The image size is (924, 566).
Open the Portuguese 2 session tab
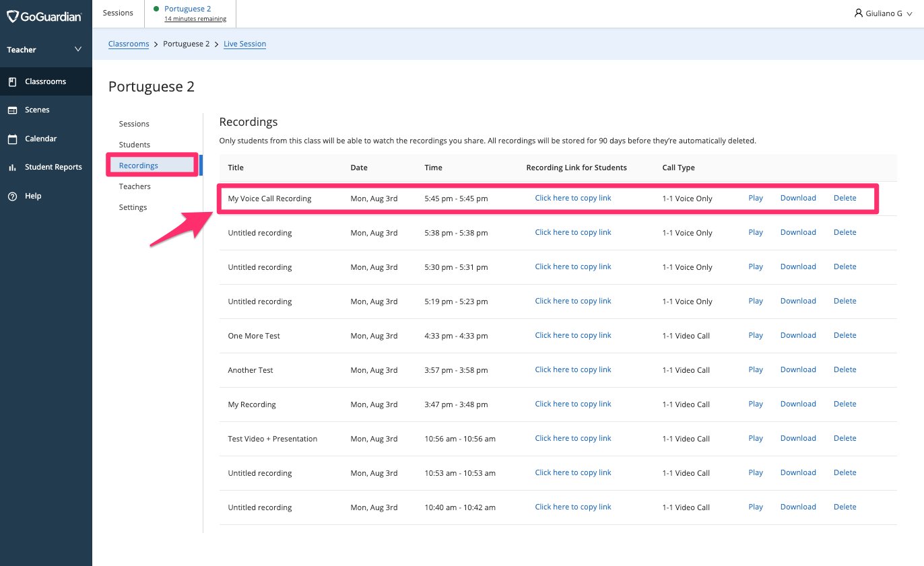[191, 13]
